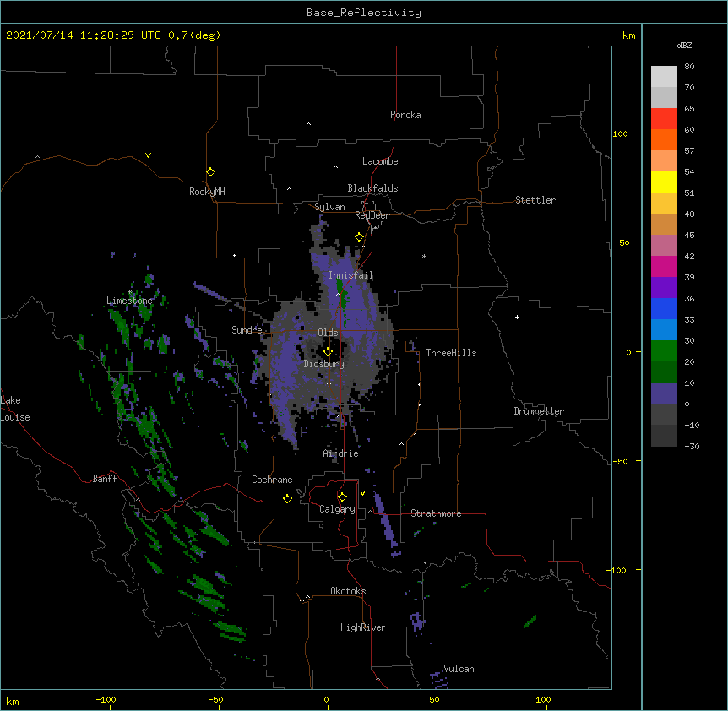Click the asterisk marker above Limestone label
728x711 pixels.
pyautogui.click(x=130, y=292)
